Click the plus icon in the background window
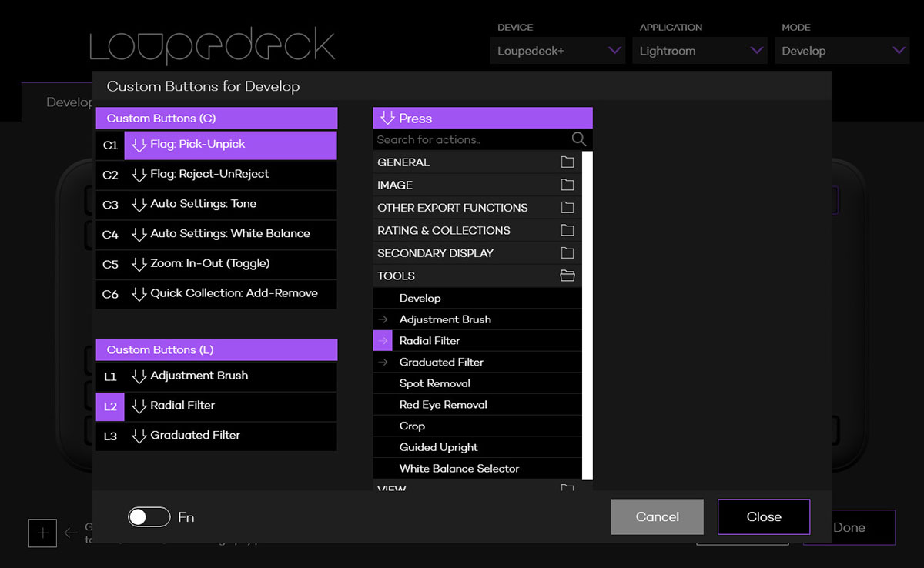 click(x=42, y=533)
